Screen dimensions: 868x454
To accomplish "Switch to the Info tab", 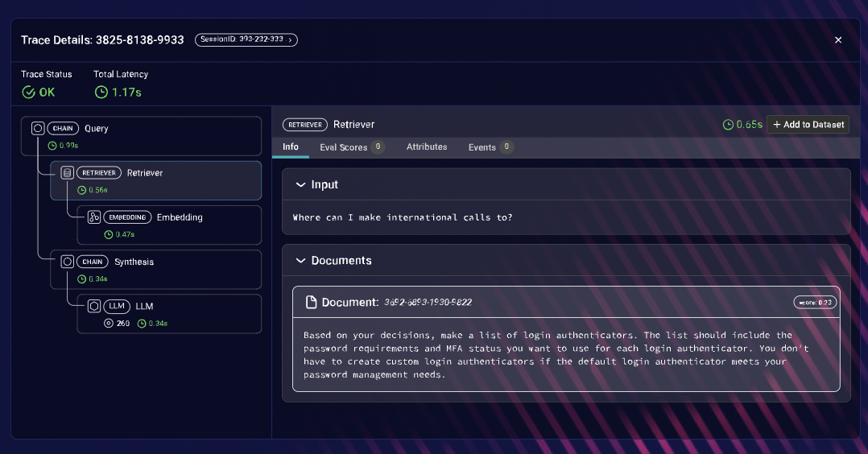I will coord(291,147).
